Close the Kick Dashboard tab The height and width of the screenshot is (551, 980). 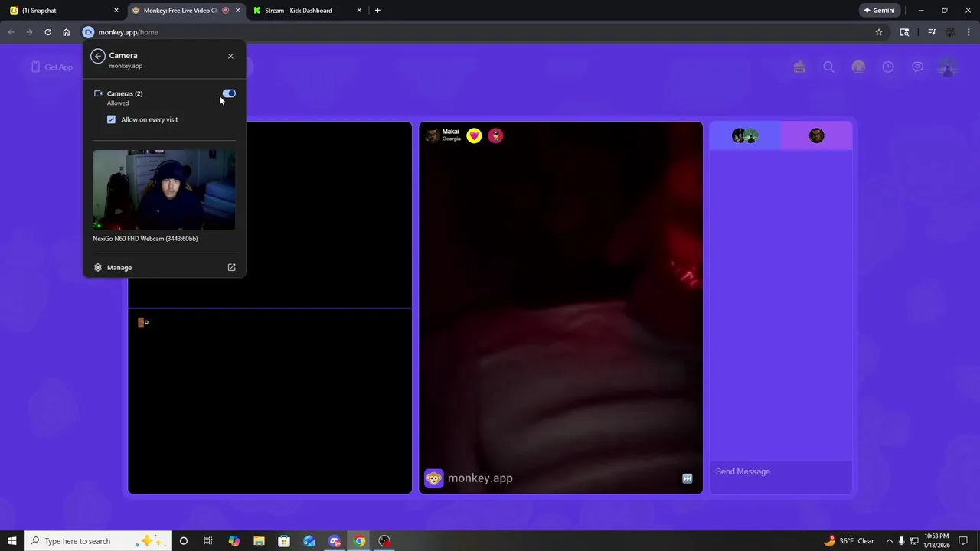tap(359, 11)
